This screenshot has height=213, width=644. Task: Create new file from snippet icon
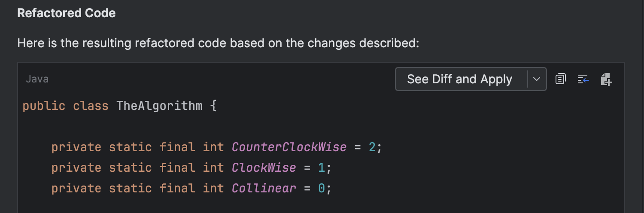[x=606, y=79]
